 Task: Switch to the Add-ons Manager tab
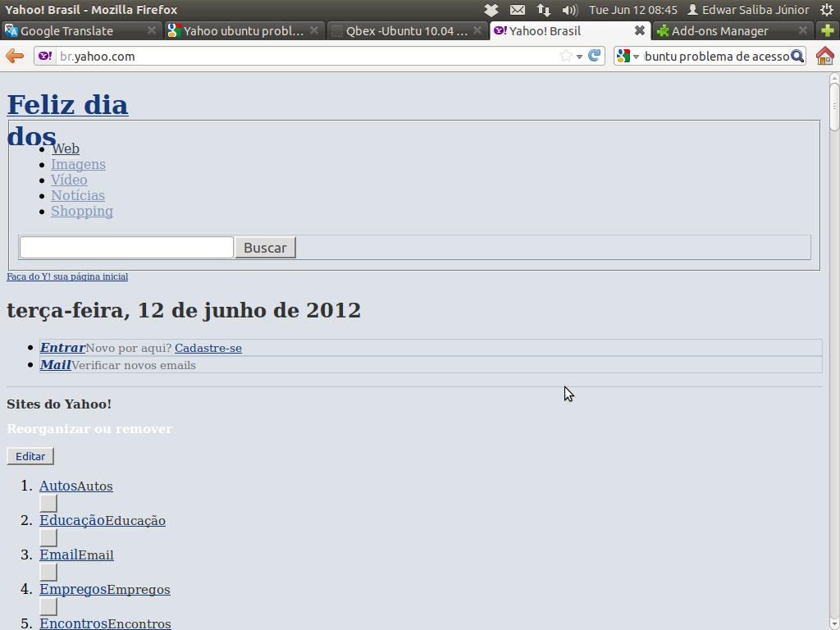[733, 30]
